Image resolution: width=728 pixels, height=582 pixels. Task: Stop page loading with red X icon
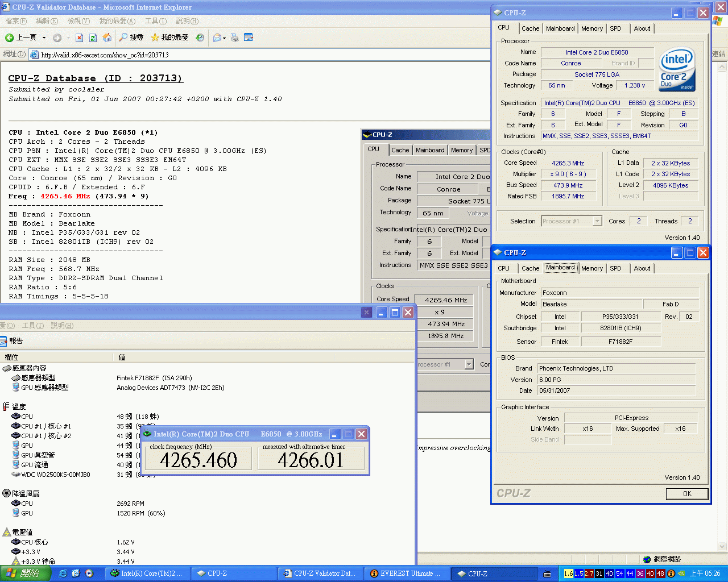79,38
